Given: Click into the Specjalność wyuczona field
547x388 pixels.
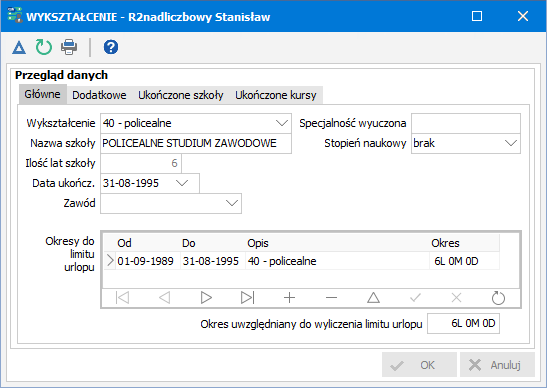Looking at the screenshot, I should click(x=466, y=123).
